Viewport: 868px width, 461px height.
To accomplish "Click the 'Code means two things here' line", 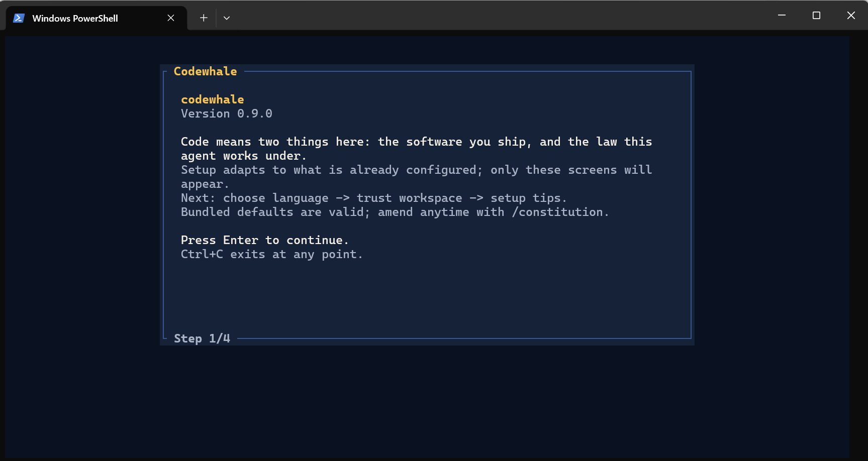I will coord(416,142).
